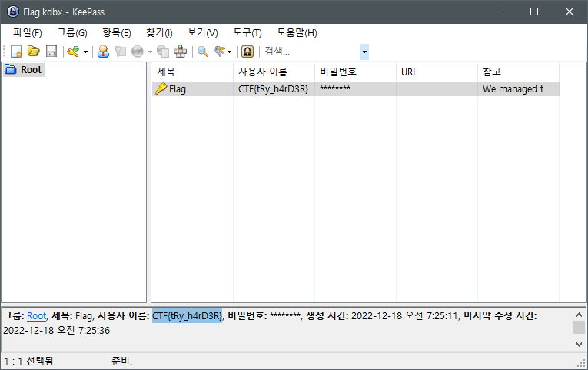Click the quick search input field
588x370 pixels.
[311, 52]
